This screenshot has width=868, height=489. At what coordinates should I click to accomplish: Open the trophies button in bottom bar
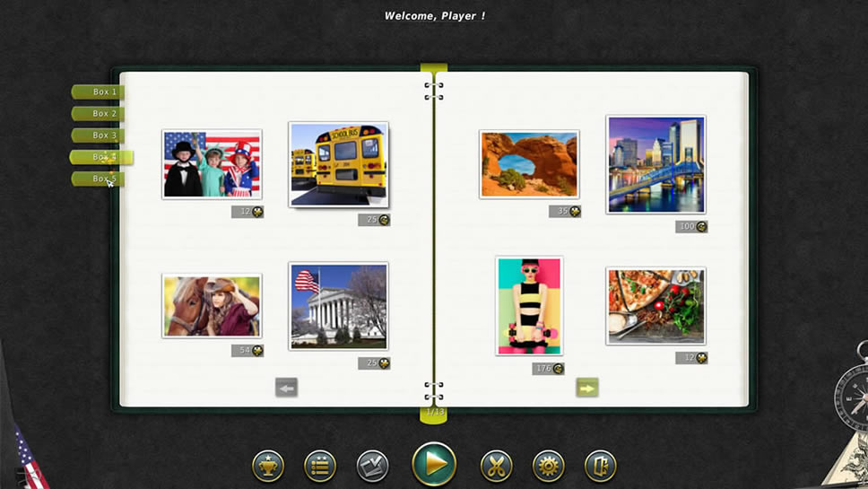tap(268, 466)
